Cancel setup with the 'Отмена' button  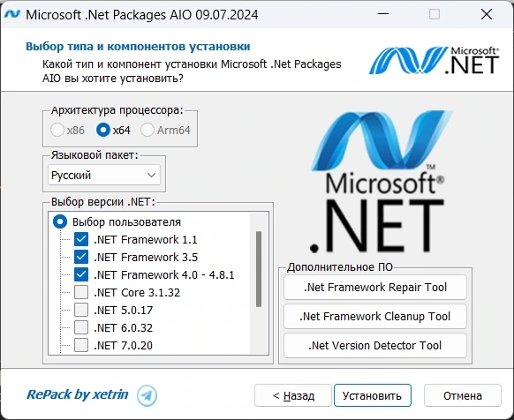coord(463,395)
